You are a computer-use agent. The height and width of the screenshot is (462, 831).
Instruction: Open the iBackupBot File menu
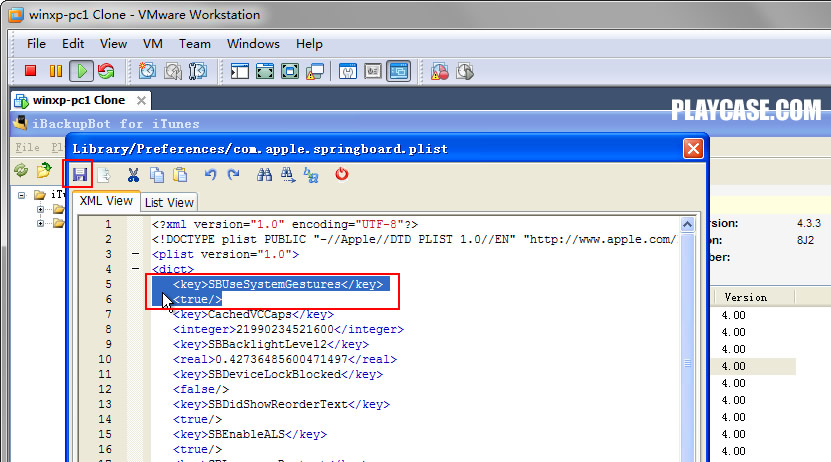(x=27, y=147)
